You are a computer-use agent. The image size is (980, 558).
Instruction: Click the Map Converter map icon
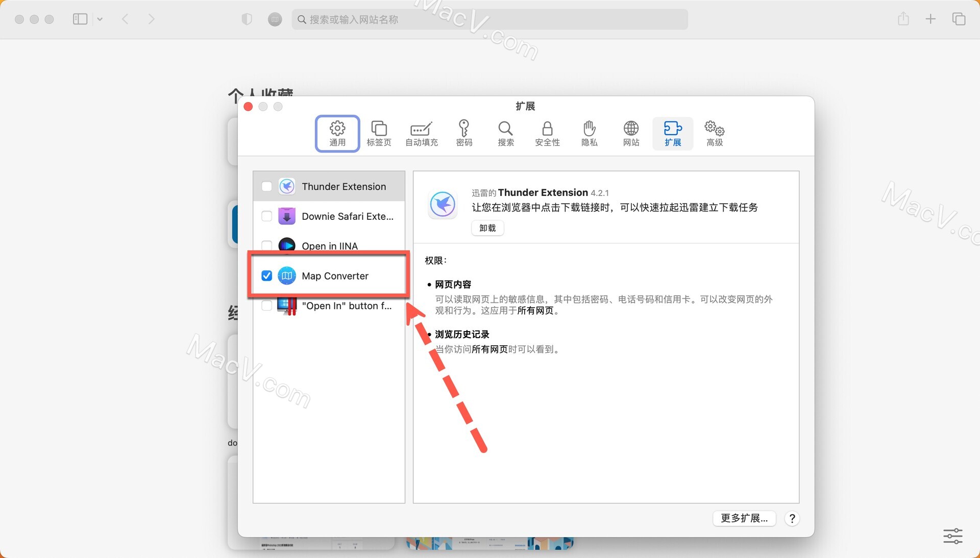point(287,276)
